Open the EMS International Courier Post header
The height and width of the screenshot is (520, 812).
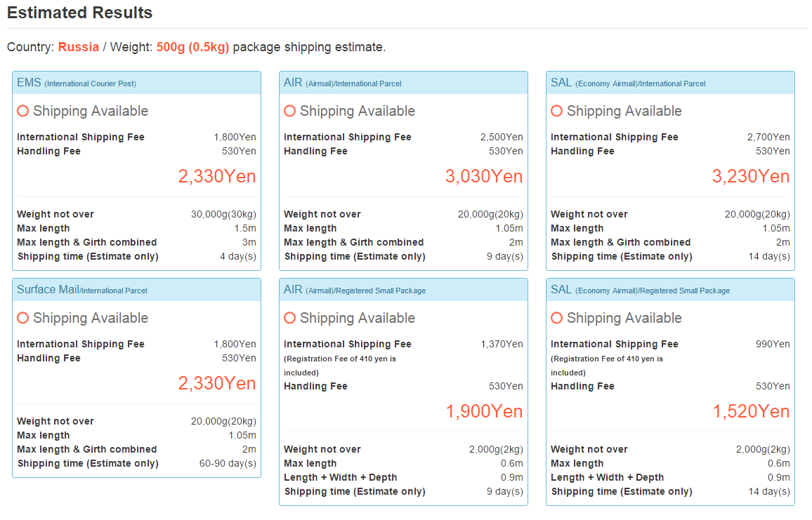coord(77,83)
